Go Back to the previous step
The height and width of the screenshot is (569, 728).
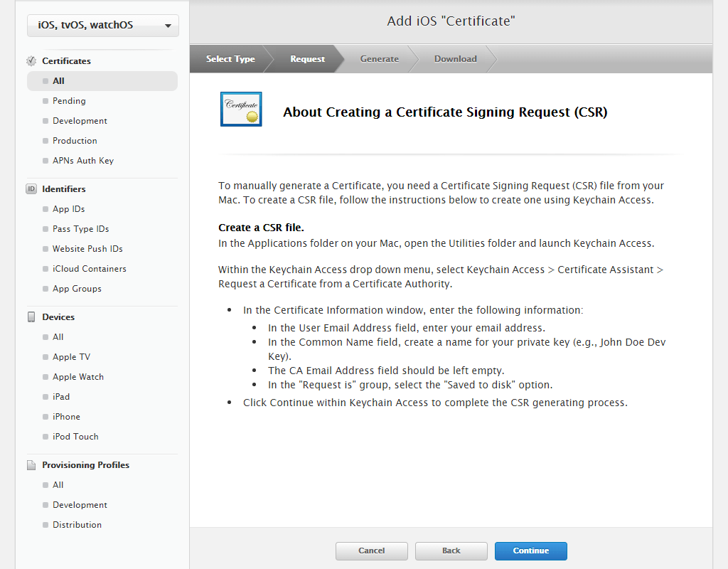pyautogui.click(x=451, y=551)
